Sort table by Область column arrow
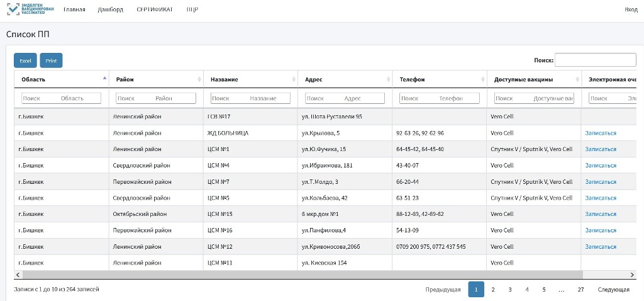Viewport: 644px width, 301px height. [104, 79]
